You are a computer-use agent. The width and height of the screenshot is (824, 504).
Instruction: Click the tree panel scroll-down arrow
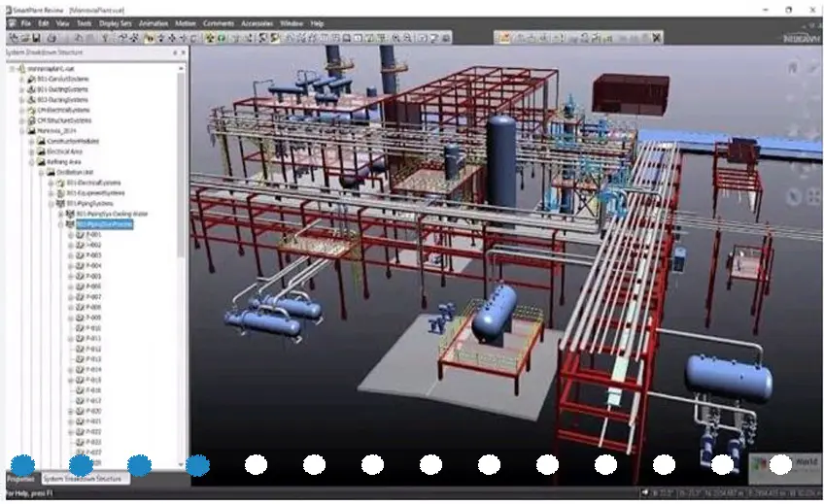point(182,464)
